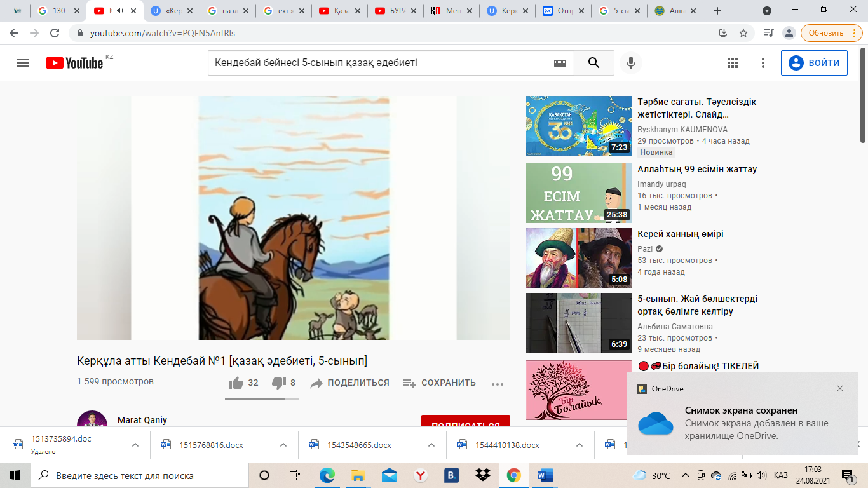
Task: Start voice search with microphone
Action: click(631, 63)
